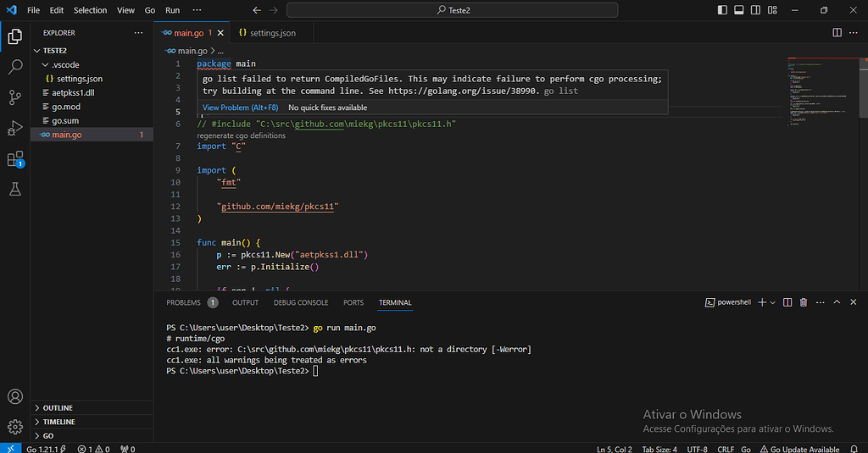Click Go Update Available status item
868x453 pixels.
coord(800,449)
